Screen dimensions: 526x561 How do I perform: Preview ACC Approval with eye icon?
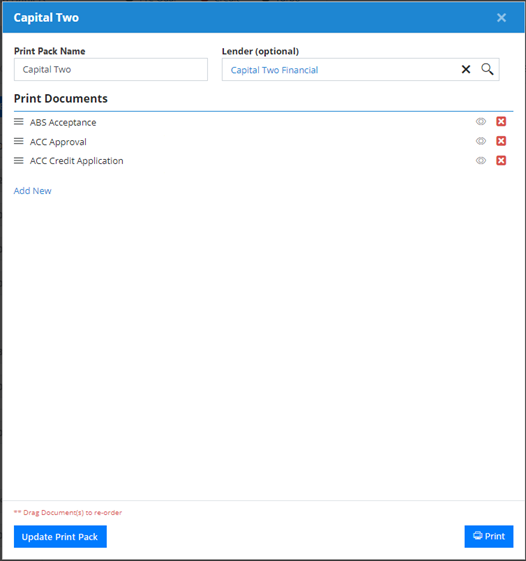tap(481, 141)
